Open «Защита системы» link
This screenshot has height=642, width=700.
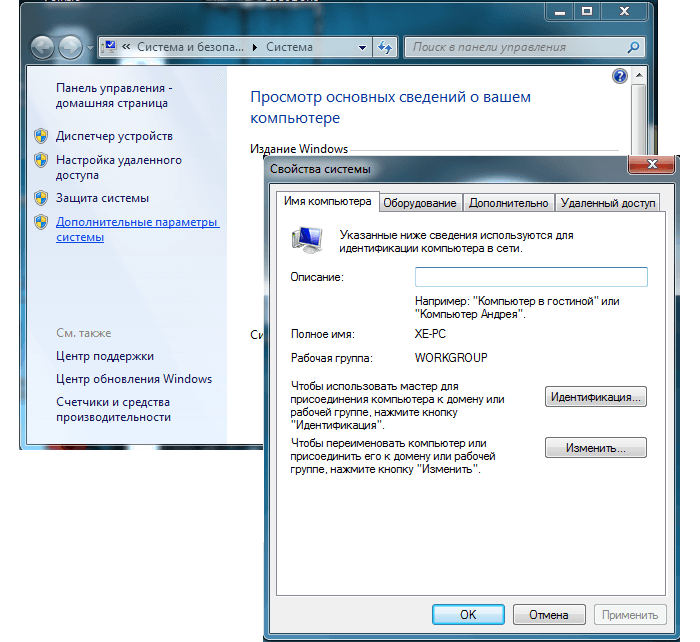click(x=102, y=198)
